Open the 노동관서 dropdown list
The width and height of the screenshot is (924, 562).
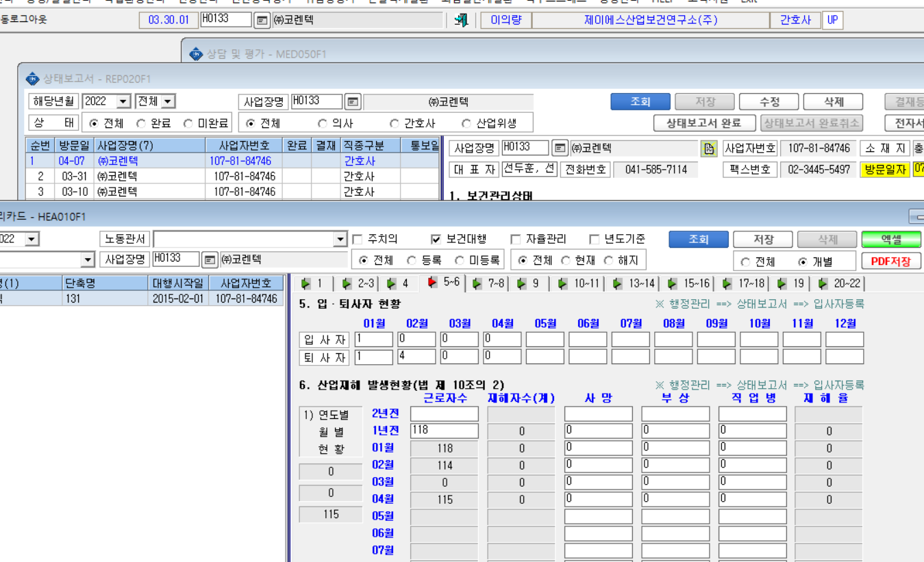[x=340, y=240]
